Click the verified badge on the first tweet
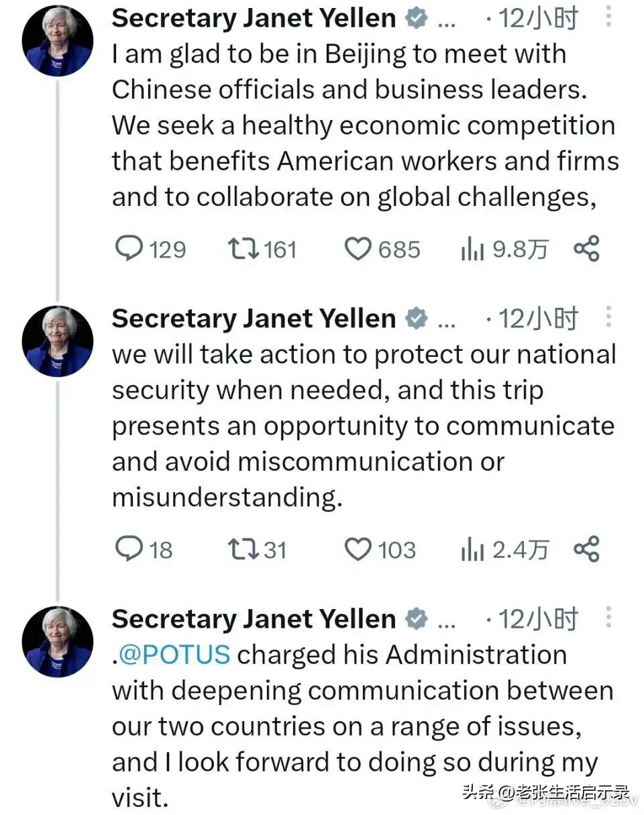Screen dimensions: 644x815 [x=417, y=18]
